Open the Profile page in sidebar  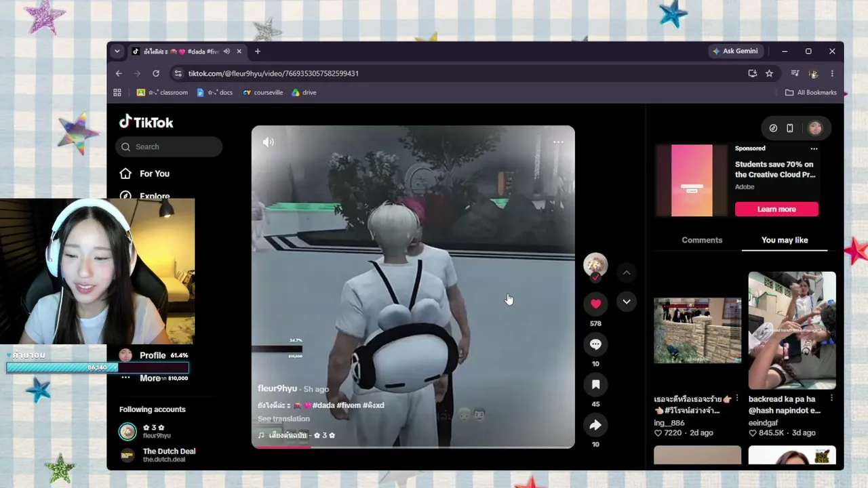(153, 355)
